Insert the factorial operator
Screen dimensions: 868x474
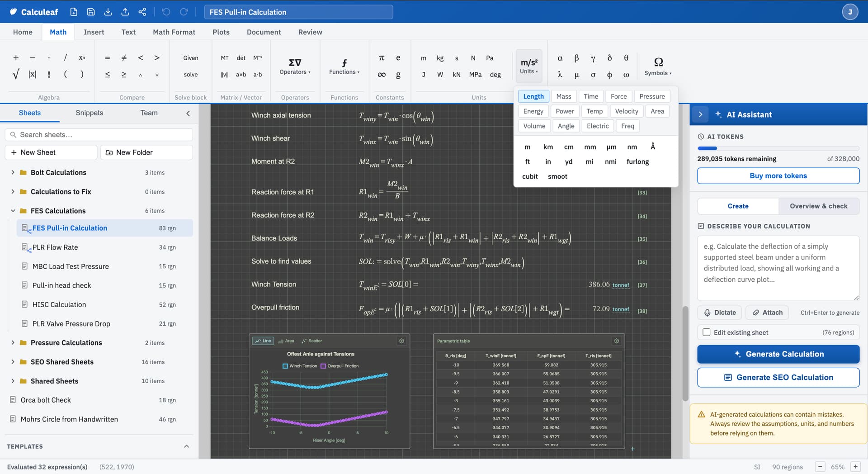click(49, 75)
